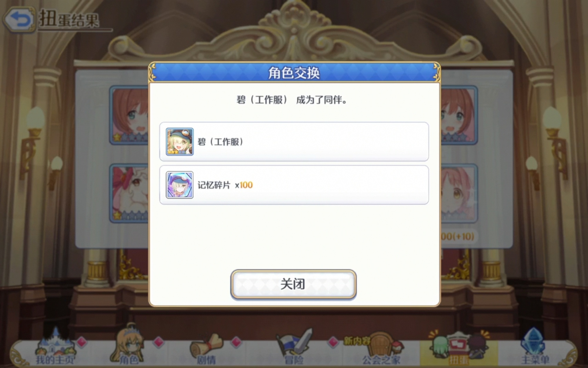The width and height of the screenshot is (588, 368).
Task: Tap bottom-left white-haired character card
Action: [129, 193]
